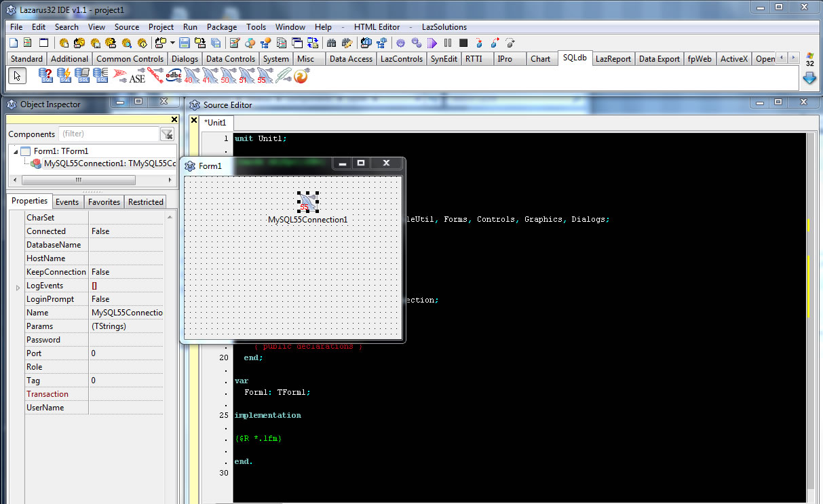
Task: Select the MySQL 55 connection component in palette
Action: click(x=265, y=76)
